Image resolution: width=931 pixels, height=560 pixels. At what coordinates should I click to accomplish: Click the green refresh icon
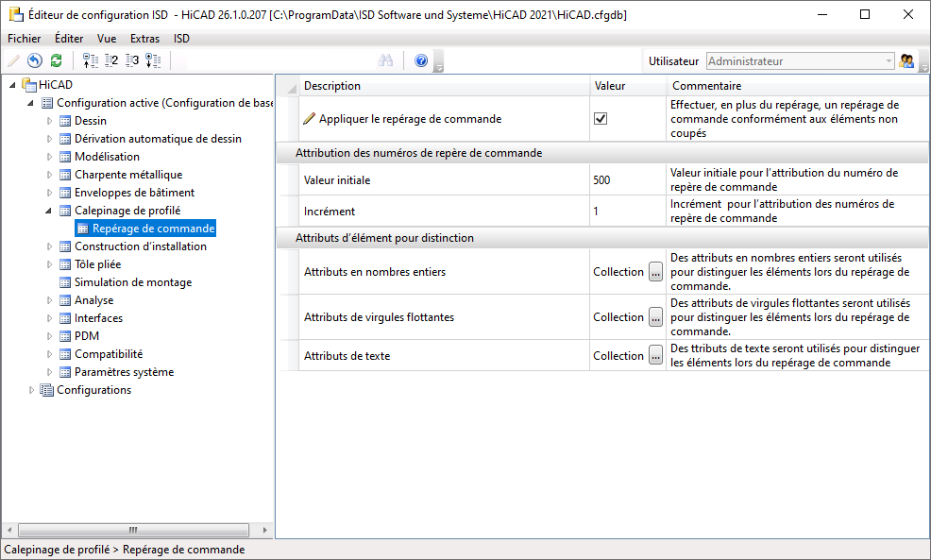(57, 60)
